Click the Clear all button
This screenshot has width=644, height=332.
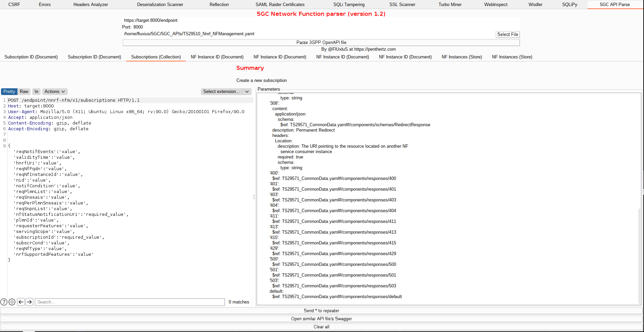pyautogui.click(x=321, y=327)
